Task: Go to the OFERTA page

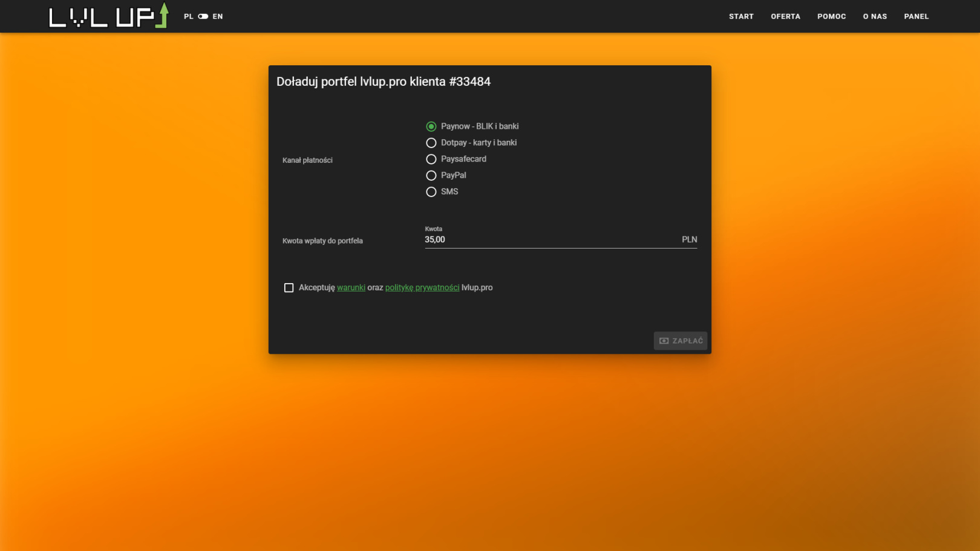Action: click(x=785, y=16)
